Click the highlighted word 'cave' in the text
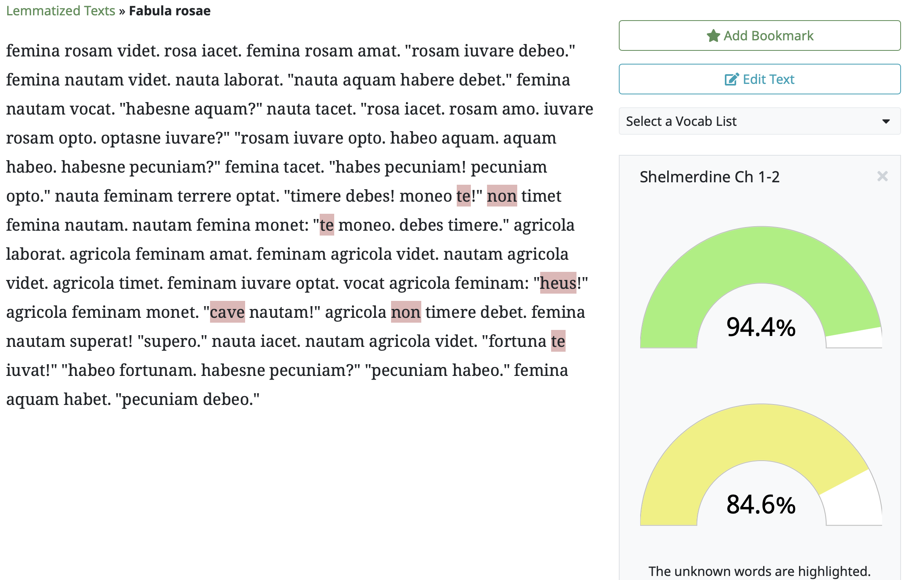Viewport: 924px width, 580px height. [x=227, y=311]
